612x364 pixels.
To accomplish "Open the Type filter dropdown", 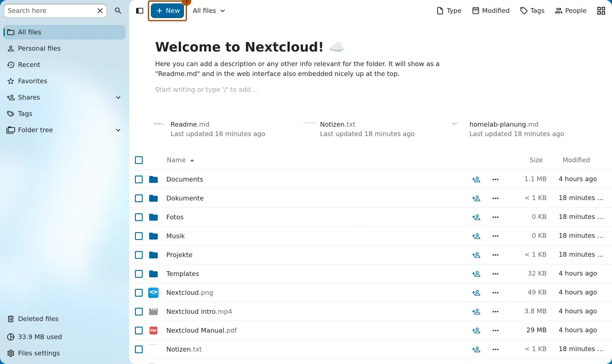I will [449, 11].
